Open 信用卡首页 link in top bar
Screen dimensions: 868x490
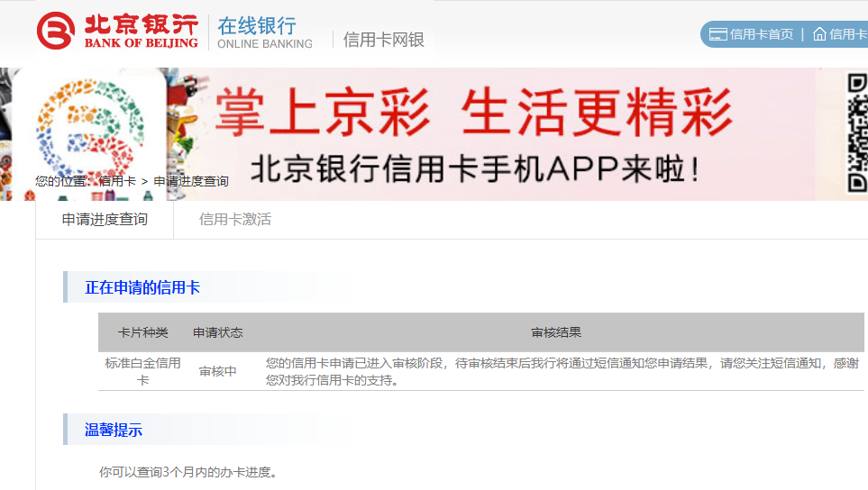(761, 34)
